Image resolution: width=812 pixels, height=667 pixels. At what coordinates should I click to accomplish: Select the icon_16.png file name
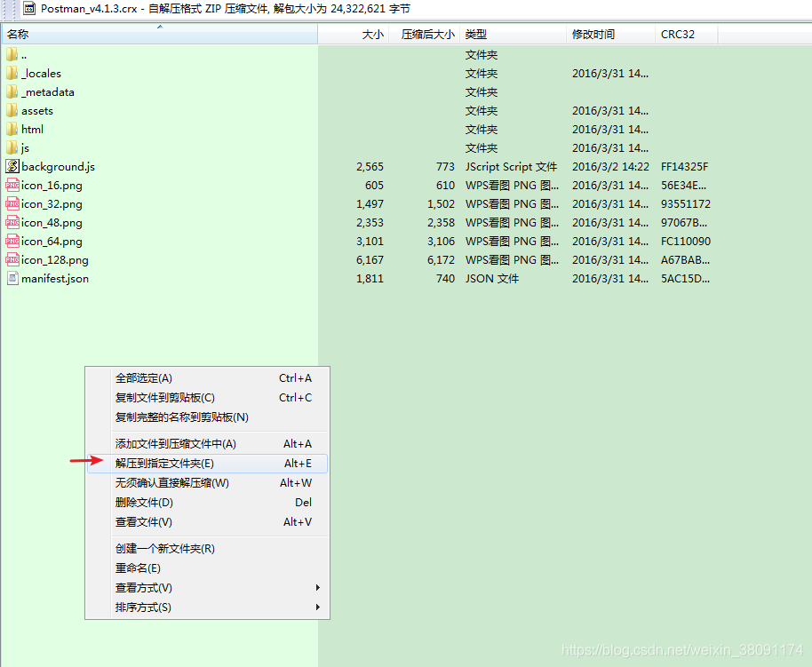pyautogui.click(x=52, y=186)
